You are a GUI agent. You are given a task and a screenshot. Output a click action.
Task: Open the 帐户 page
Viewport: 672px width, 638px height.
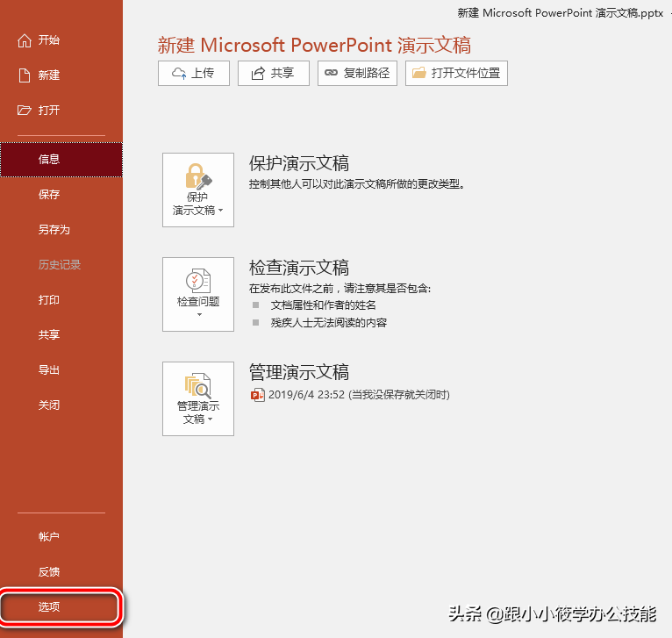(61, 537)
